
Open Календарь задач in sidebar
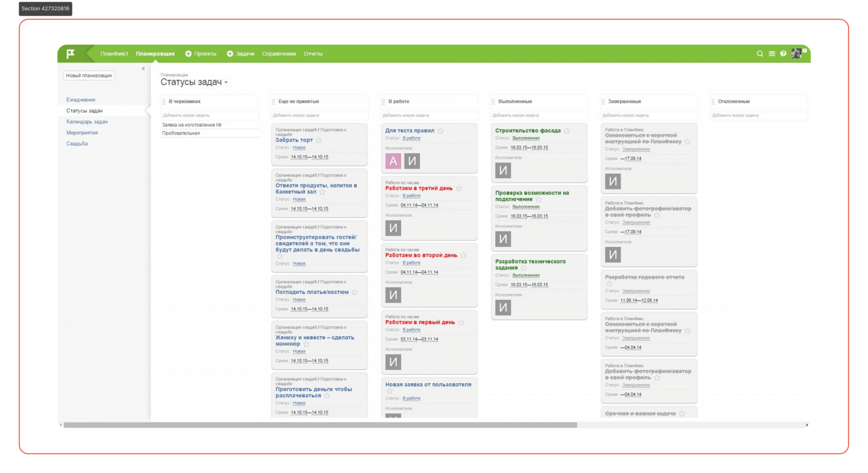(x=87, y=122)
